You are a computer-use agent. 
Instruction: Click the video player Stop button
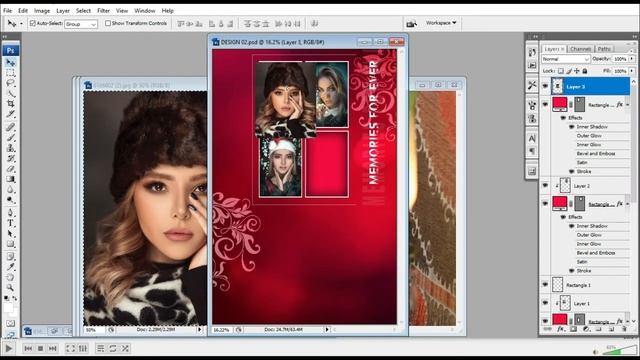pos(40,349)
